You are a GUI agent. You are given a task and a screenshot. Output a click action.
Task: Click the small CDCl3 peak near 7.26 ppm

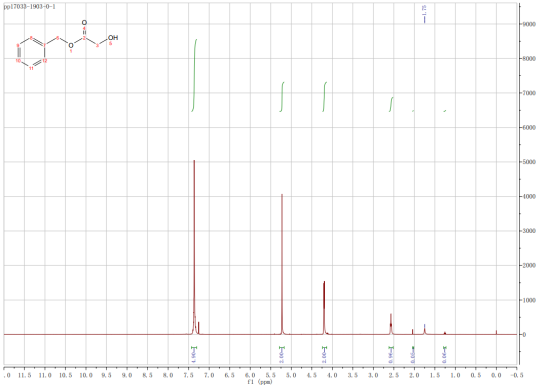(199, 328)
